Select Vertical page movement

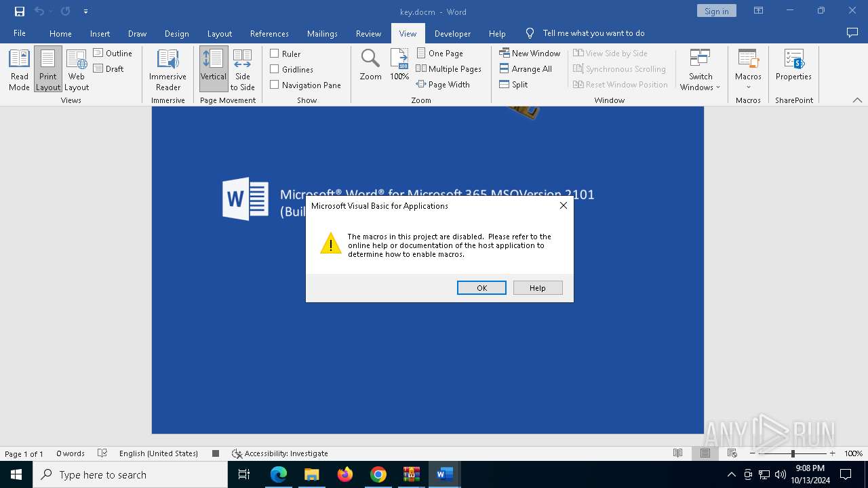(x=213, y=69)
